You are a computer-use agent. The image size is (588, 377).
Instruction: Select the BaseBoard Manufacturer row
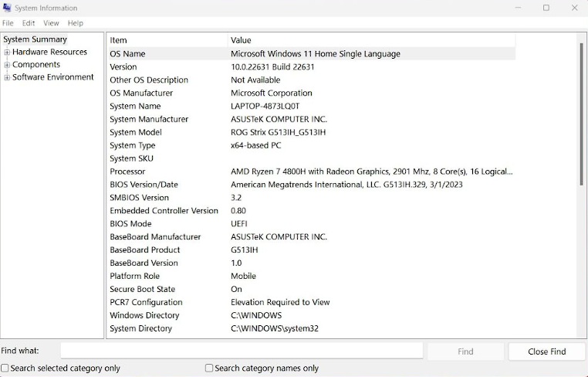pyautogui.click(x=312, y=237)
